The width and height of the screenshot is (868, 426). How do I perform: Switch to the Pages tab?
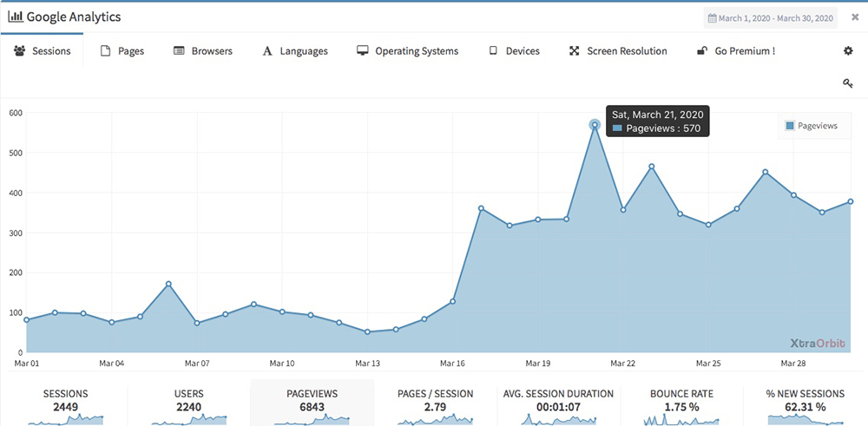(122, 51)
